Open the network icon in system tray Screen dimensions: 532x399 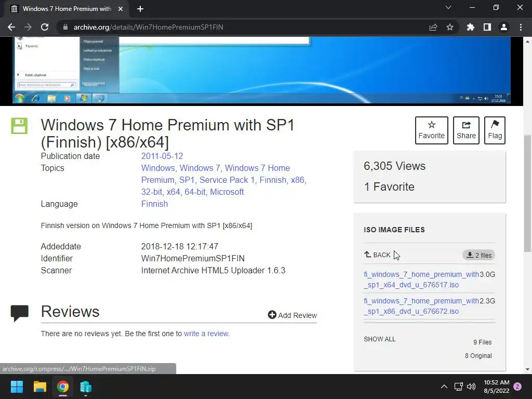tap(458, 387)
